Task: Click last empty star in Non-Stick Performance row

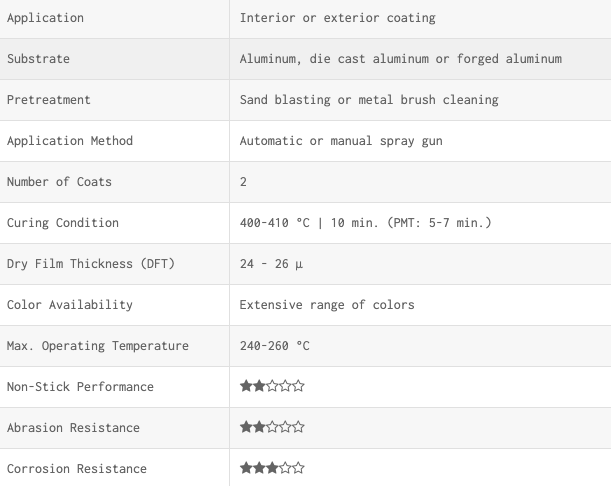Action: (x=298, y=386)
